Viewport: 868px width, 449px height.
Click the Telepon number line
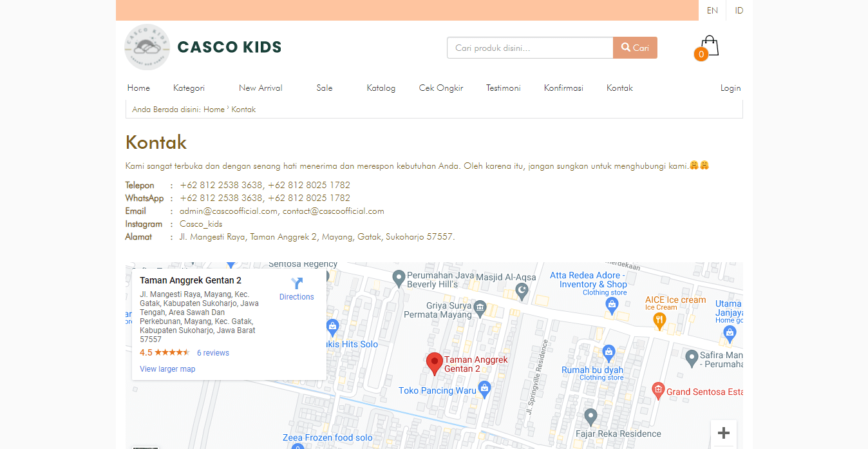265,185
